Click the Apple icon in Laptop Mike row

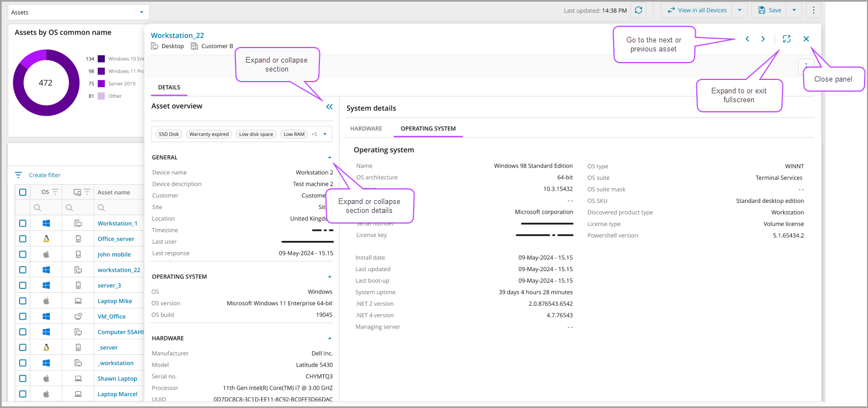(x=46, y=301)
